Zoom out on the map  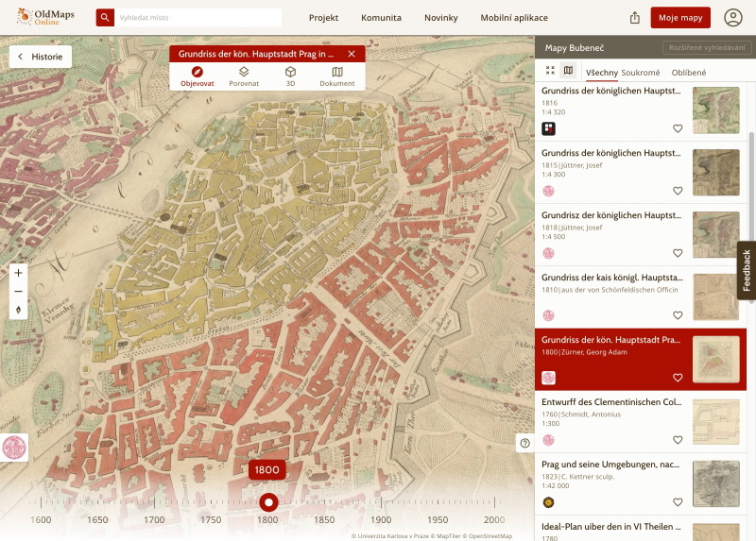pos(19,291)
